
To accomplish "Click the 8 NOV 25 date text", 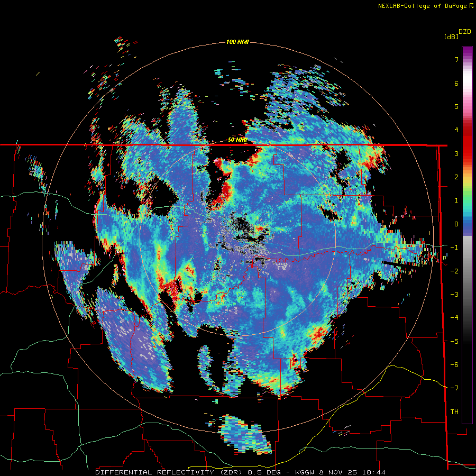I will pyautogui.click(x=338, y=472).
